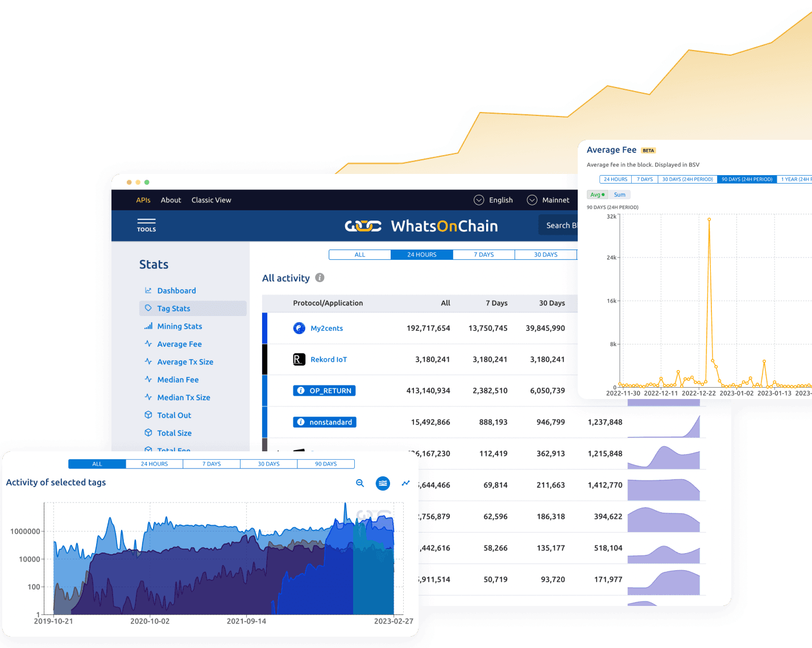Open the Total Size sidebar link
Viewport: 812px width, 648px height.
[174, 433]
